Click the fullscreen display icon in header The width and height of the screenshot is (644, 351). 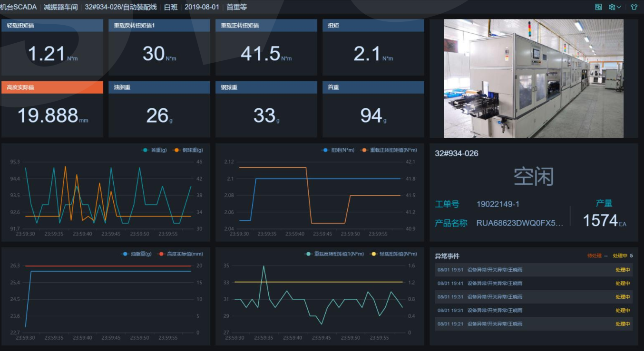[x=598, y=7]
